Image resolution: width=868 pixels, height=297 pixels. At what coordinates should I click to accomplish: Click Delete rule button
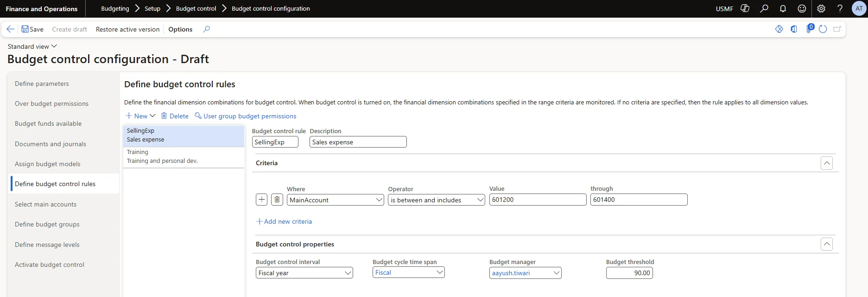click(175, 116)
